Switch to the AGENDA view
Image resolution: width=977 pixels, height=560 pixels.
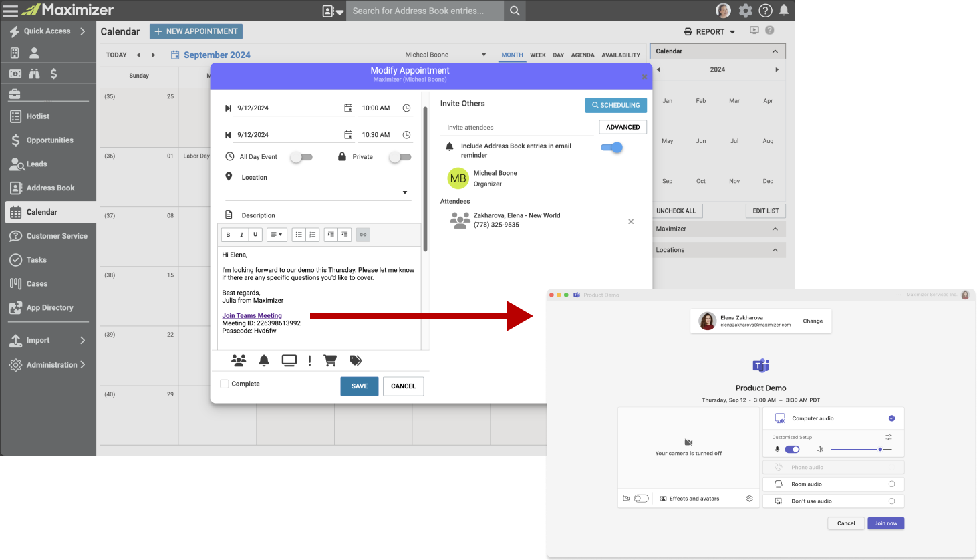tap(583, 55)
